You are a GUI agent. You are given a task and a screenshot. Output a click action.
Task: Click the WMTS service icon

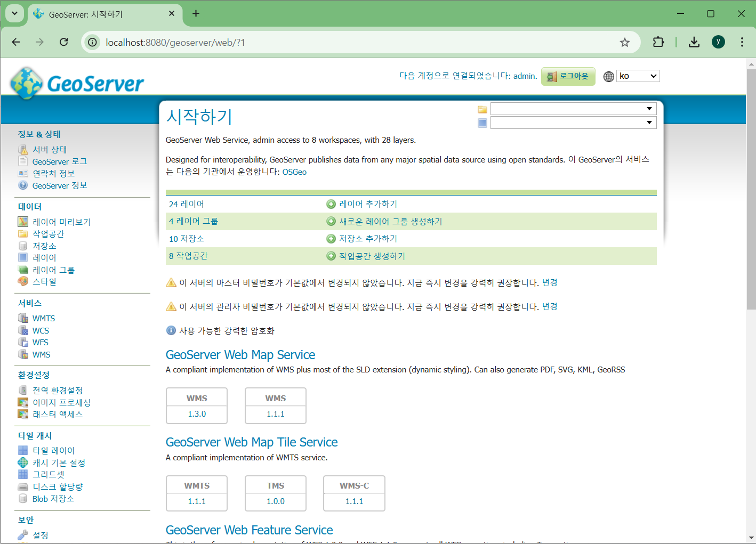point(23,318)
